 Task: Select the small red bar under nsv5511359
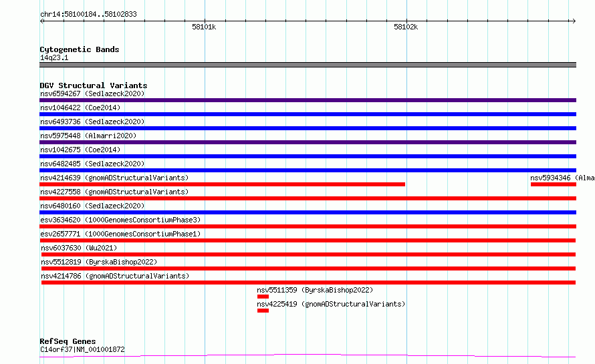(263, 297)
